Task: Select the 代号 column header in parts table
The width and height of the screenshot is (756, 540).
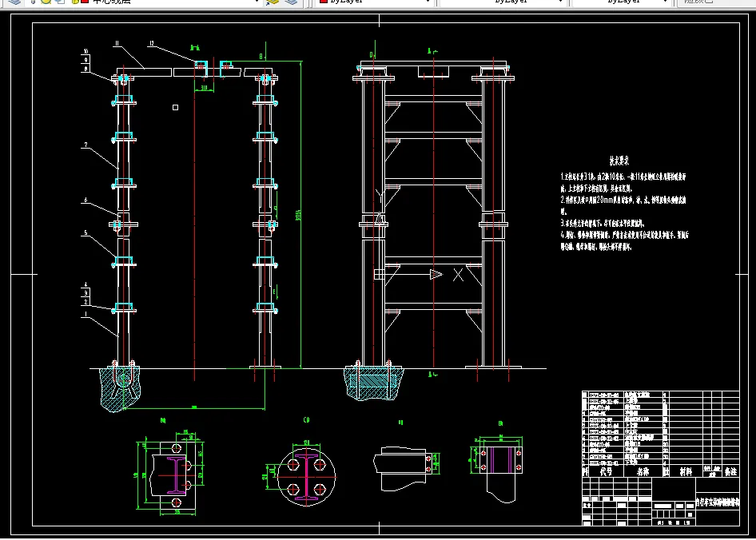Action: point(606,471)
